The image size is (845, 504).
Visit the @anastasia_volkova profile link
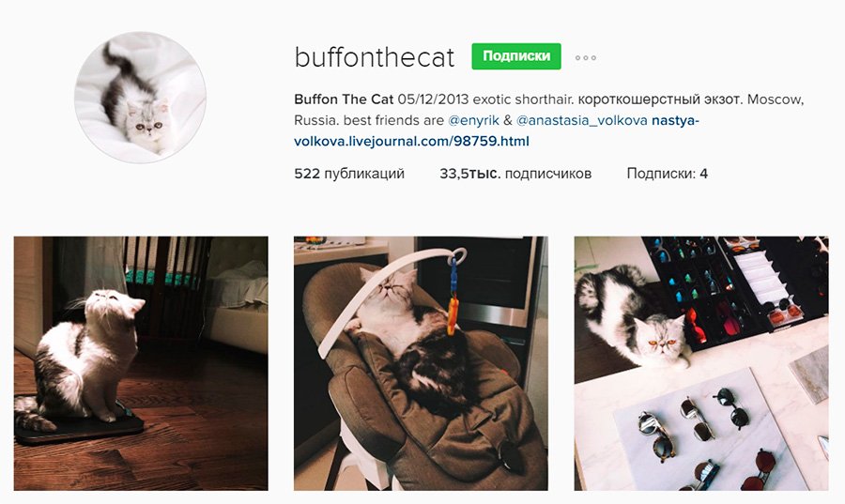tap(581, 121)
